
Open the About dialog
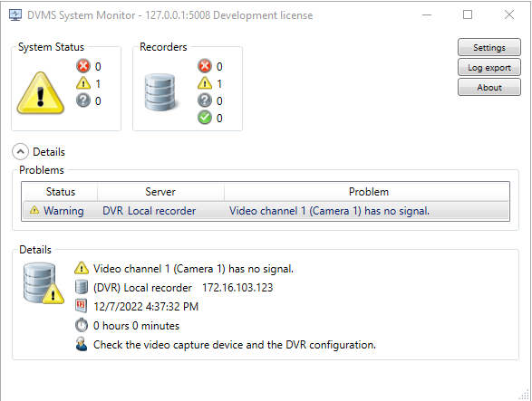488,88
